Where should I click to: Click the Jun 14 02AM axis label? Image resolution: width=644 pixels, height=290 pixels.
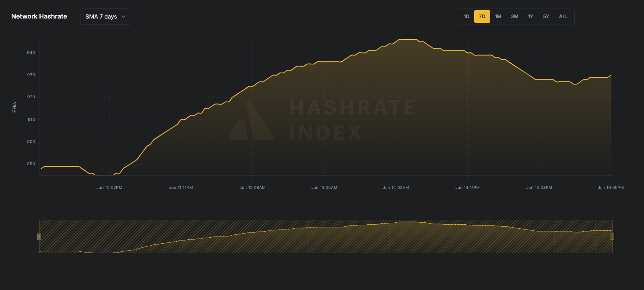click(x=396, y=188)
